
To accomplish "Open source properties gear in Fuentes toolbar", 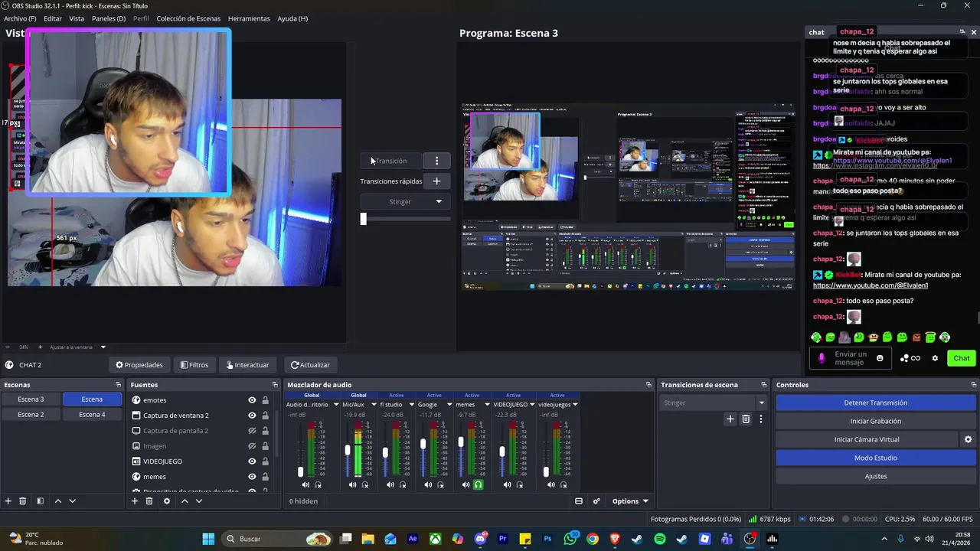I will 166,501.
